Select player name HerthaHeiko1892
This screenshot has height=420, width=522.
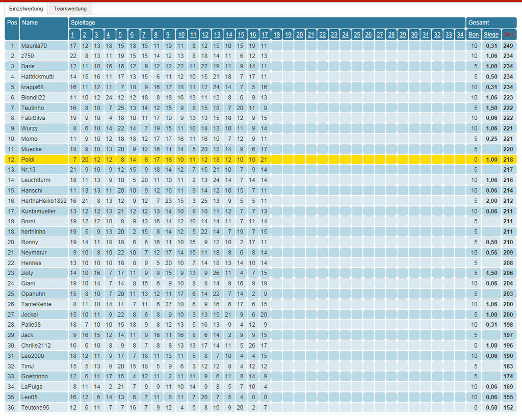coord(44,201)
